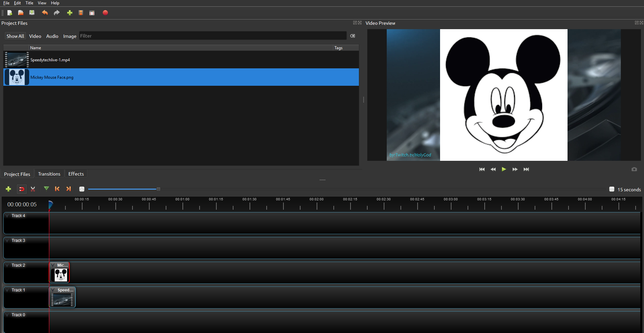Undo the last action
The height and width of the screenshot is (333, 644).
point(45,13)
